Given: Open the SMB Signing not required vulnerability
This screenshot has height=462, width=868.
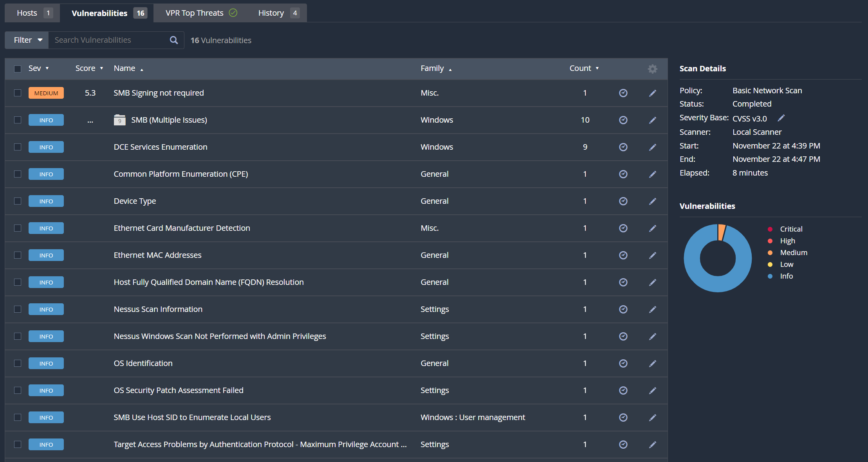Looking at the screenshot, I should (159, 93).
